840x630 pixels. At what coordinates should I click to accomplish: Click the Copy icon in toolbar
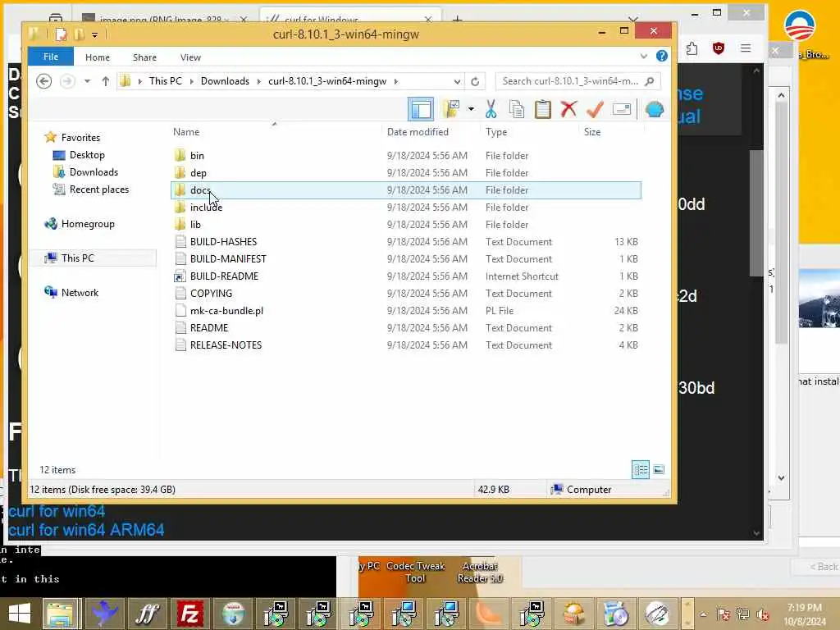point(517,109)
